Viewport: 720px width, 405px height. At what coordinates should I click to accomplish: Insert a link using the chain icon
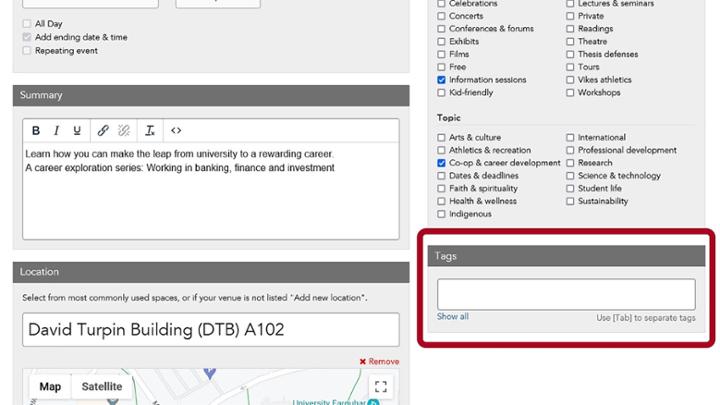[x=103, y=130]
